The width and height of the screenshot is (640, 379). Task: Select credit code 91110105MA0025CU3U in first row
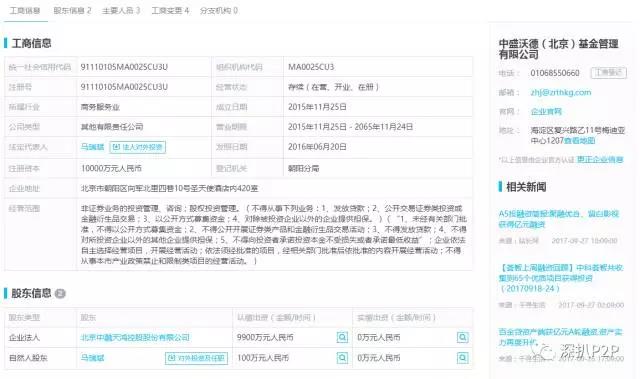[x=124, y=67]
